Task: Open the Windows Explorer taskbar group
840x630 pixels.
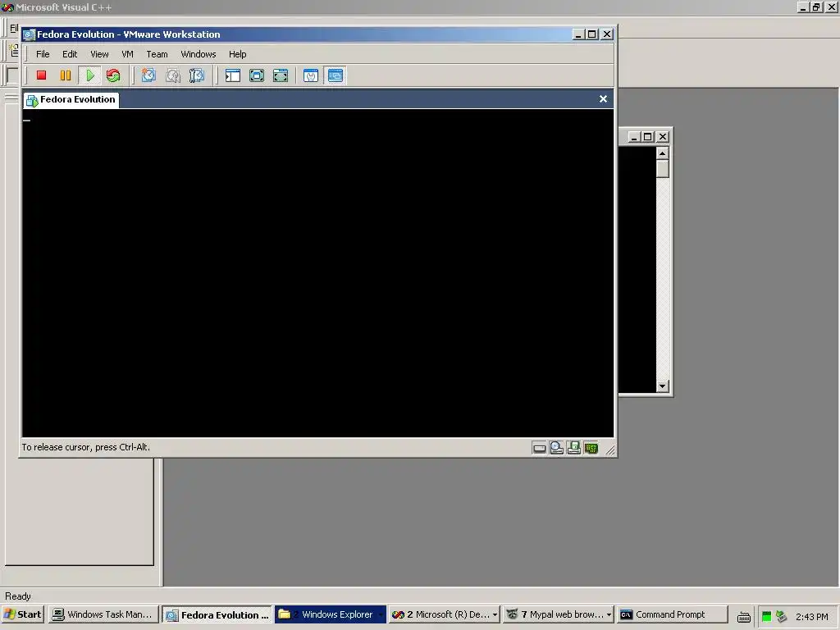Action: (x=330, y=614)
